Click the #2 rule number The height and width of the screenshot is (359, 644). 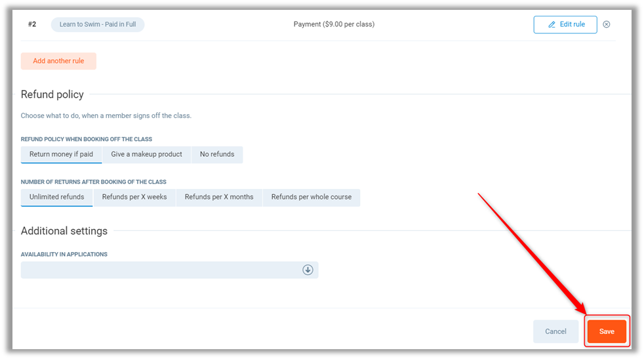(32, 24)
